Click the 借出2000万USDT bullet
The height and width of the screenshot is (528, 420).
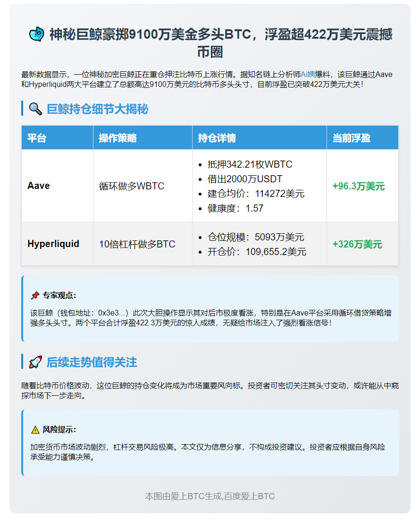[244, 179]
